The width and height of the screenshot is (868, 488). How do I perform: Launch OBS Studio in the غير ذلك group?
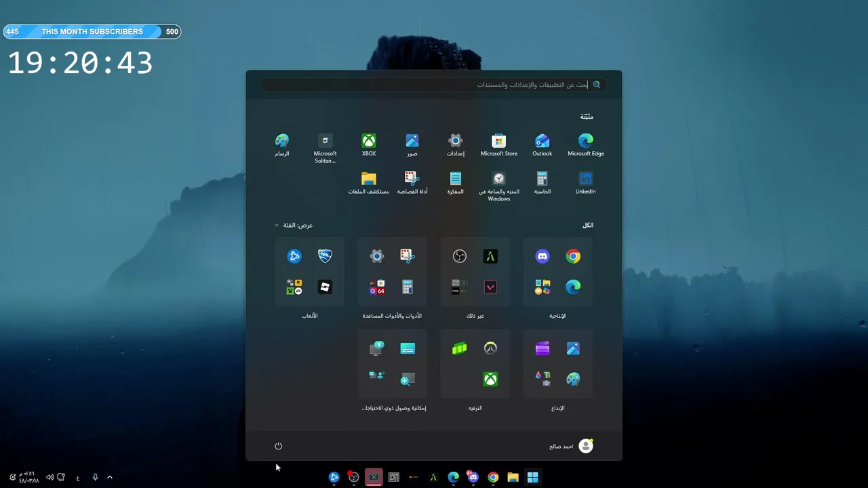tap(460, 256)
